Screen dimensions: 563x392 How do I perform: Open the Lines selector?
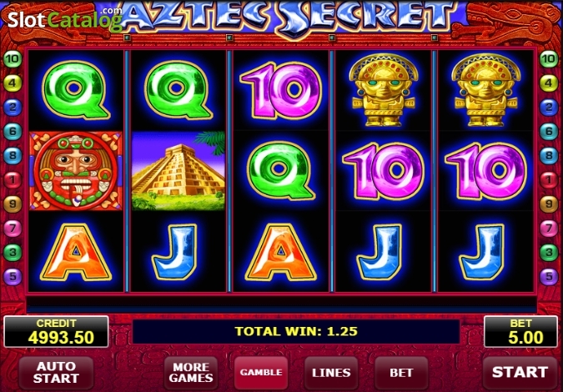click(x=331, y=373)
